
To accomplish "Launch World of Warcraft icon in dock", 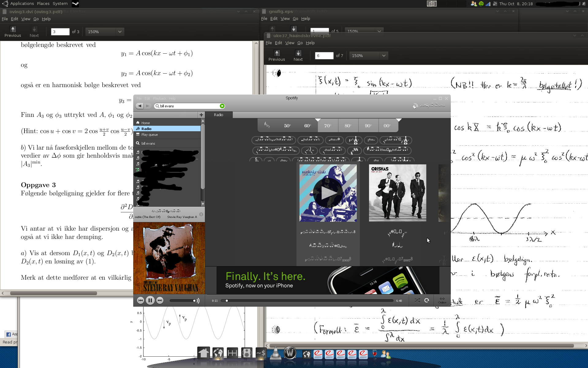I will click(x=290, y=353).
